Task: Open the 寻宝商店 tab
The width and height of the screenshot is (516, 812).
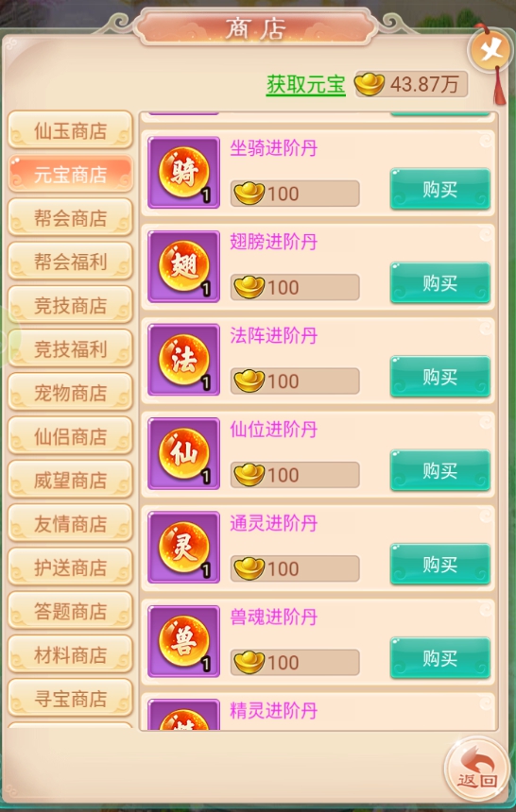Action: coord(71,699)
